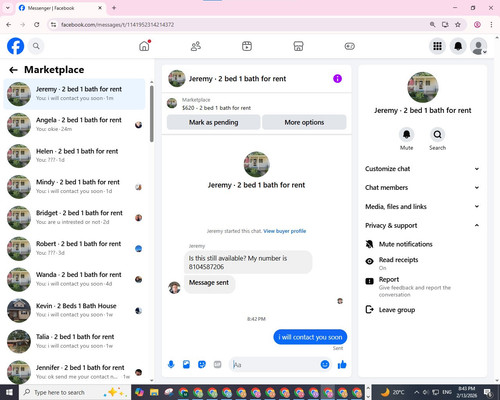Open the Marketplace icon in top navigation
Viewport: 500px width, 400px height.
pyautogui.click(x=298, y=46)
